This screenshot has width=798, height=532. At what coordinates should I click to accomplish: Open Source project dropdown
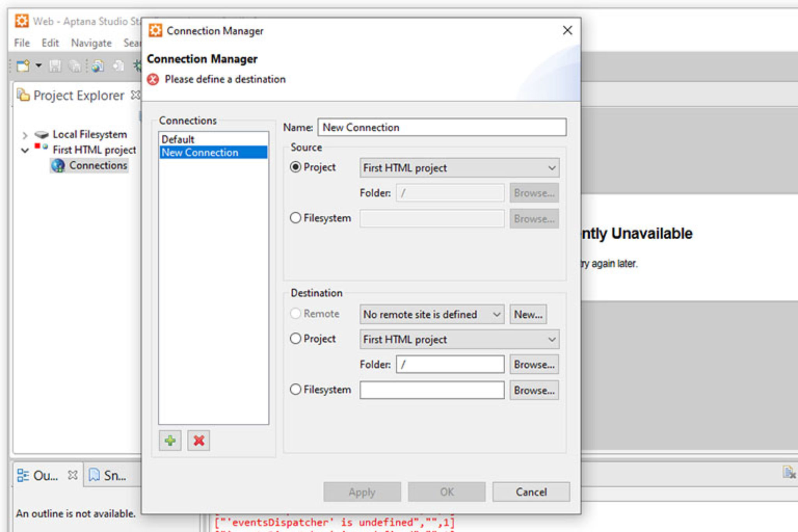tap(459, 168)
